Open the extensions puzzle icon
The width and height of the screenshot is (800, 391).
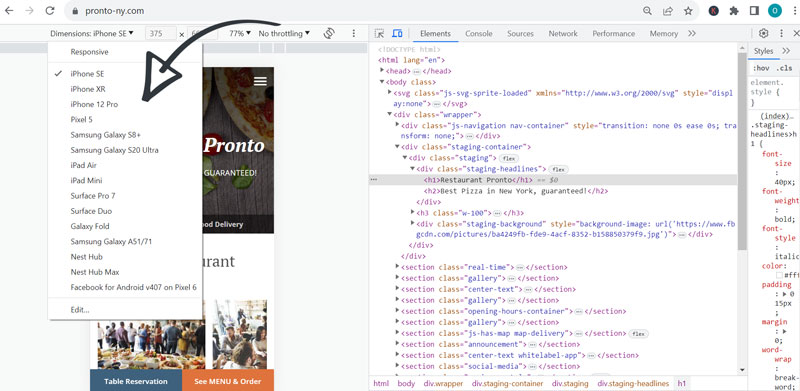(x=734, y=11)
